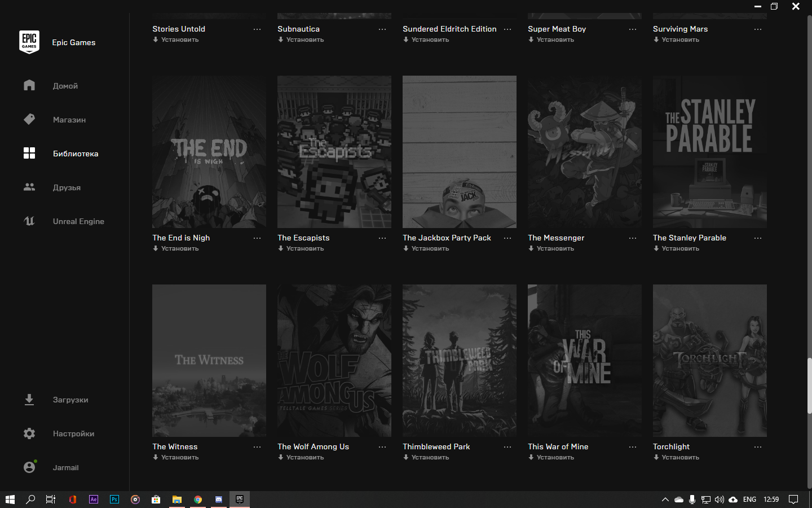Open Adobe After Effects from taskbar

[x=94, y=500]
